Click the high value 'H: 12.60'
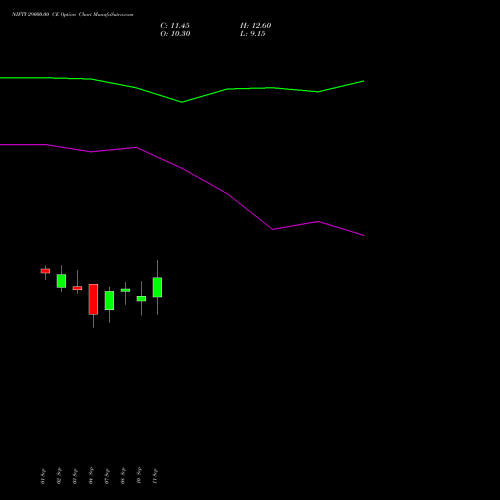Viewport: 500px width, 500px height. tap(256, 26)
